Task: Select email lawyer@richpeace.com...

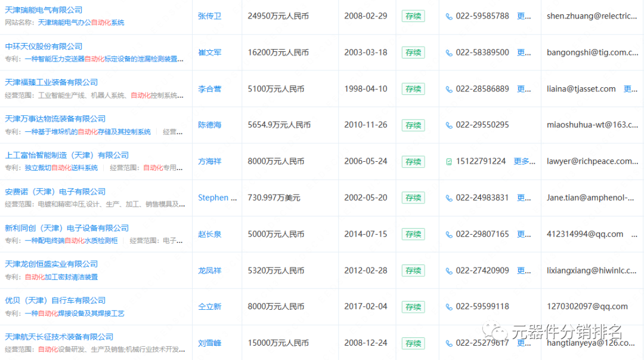Action: pyautogui.click(x=592, y=161)
